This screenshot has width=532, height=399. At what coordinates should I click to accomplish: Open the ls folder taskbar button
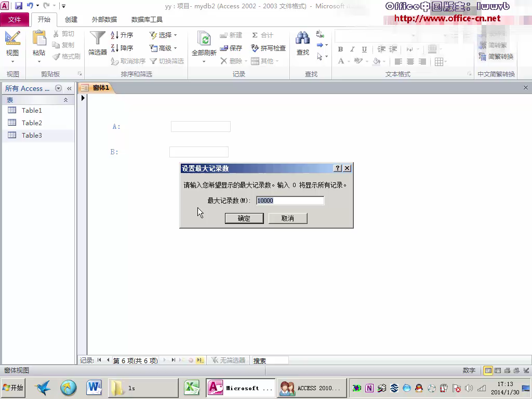tap(143, 388)
